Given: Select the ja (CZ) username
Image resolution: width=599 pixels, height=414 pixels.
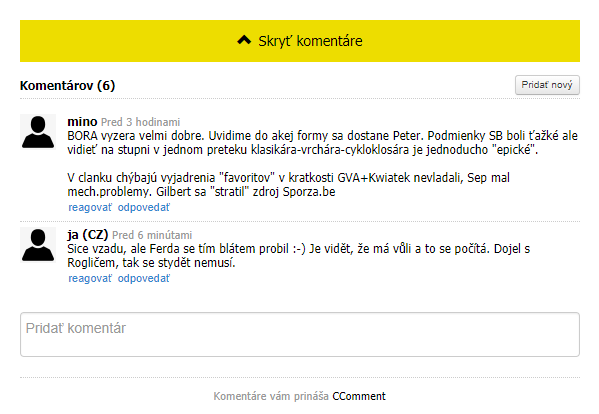Looking at the screenshot, I should (88, 234).
